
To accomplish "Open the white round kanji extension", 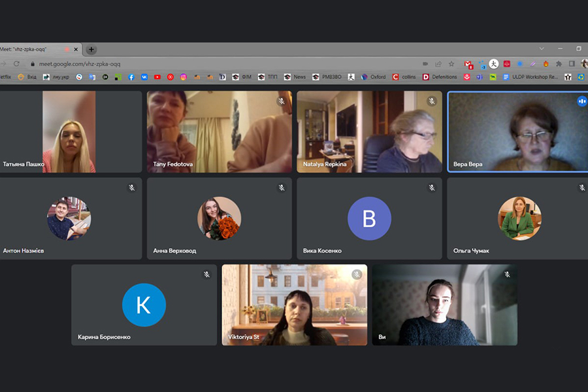I will tap(494, 64).
